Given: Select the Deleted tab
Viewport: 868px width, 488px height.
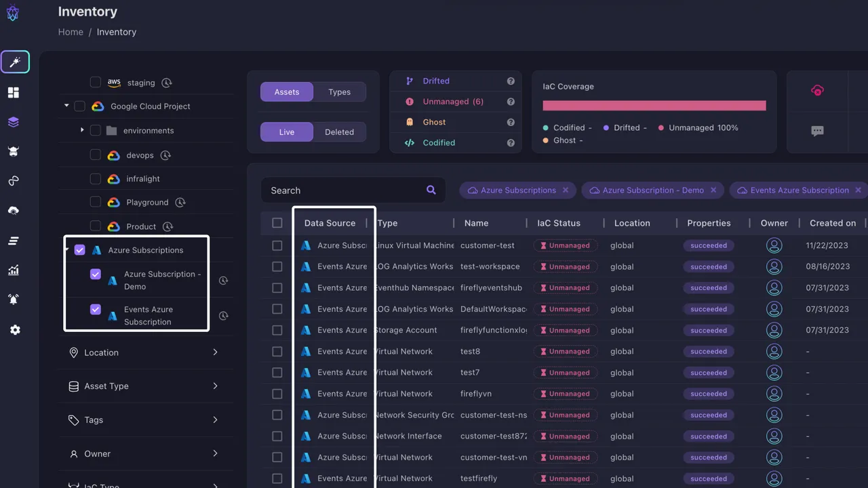Looking at the screenshot, I should coord(340,132).
